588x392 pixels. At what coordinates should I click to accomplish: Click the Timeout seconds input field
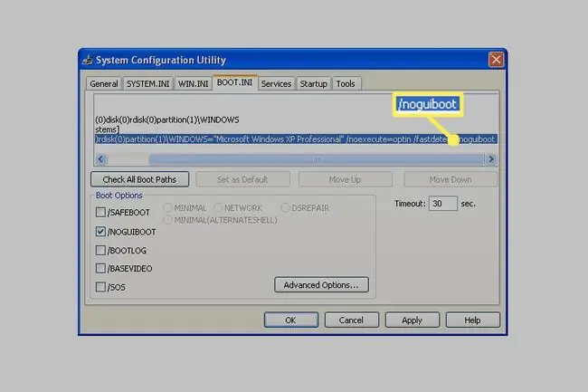(x=443, y=204)
